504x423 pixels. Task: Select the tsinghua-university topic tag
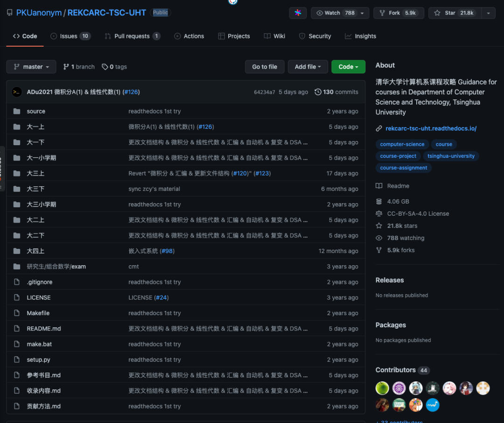click(451, 156)
